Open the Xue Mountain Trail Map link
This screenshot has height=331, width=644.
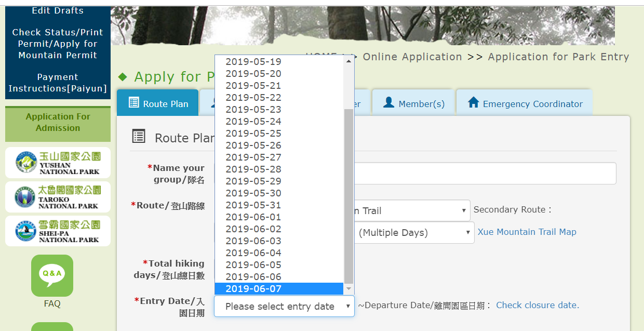527,232
